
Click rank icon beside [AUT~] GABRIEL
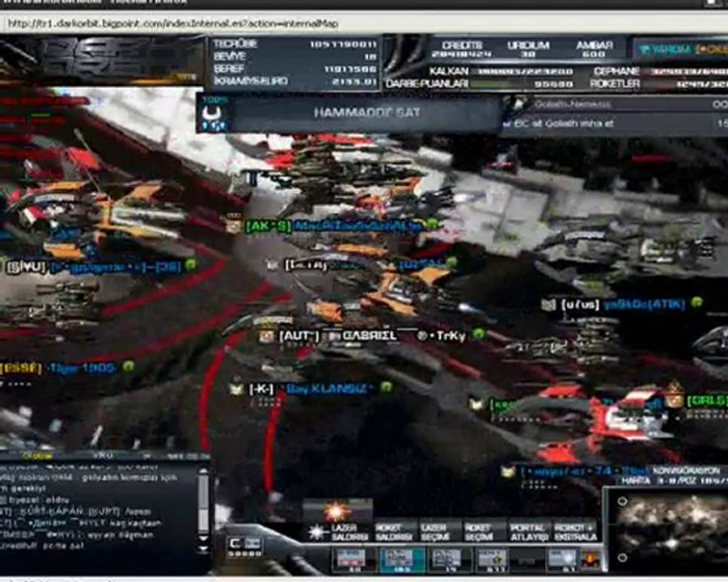266,336
